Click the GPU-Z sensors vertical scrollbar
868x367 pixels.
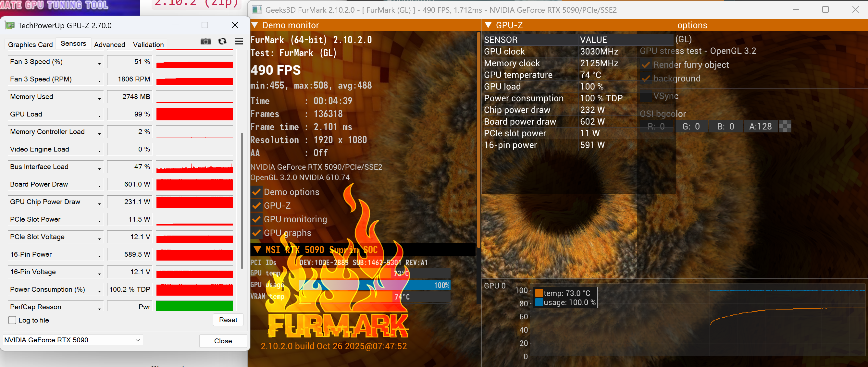coord(242,201)
